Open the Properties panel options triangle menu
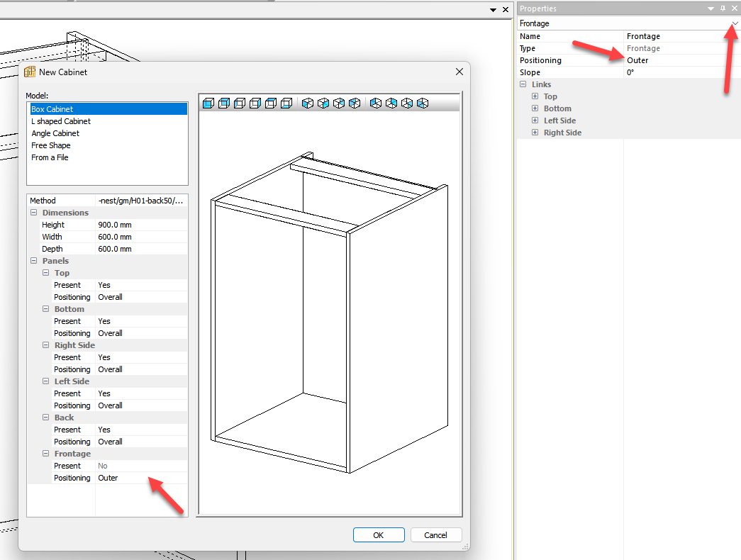This screenshot has width=741, height=560. tap(711, 9)
